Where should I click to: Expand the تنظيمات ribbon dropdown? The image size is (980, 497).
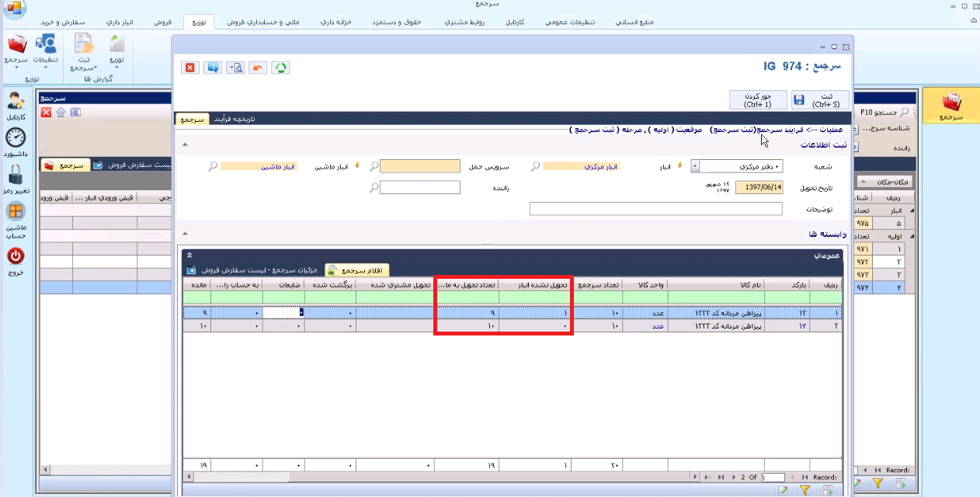45,68
